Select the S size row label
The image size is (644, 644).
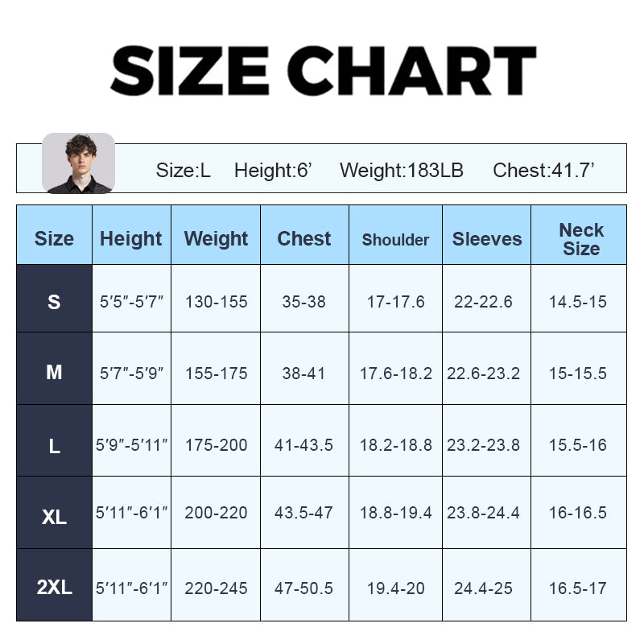coord(54,302)
